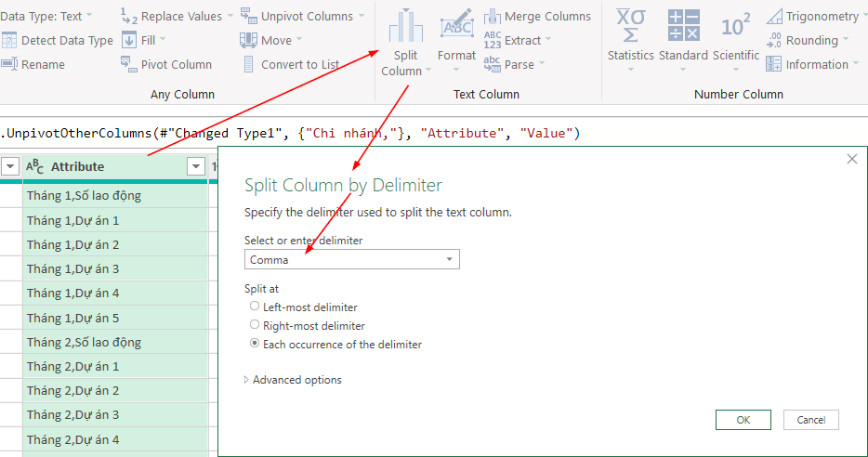Click the Trigonometry icon
The width and height of the screenshot is (868, 457).
(774, 17)
